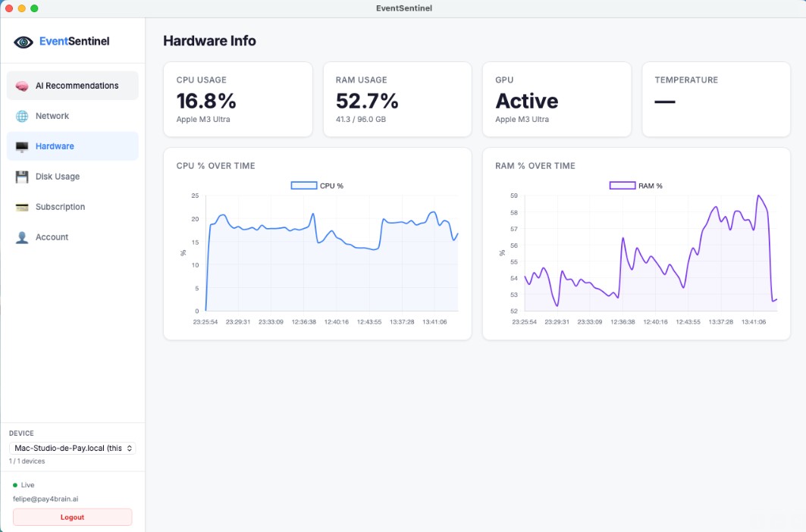Go to Disk Usage page

[x=73, y=177]
